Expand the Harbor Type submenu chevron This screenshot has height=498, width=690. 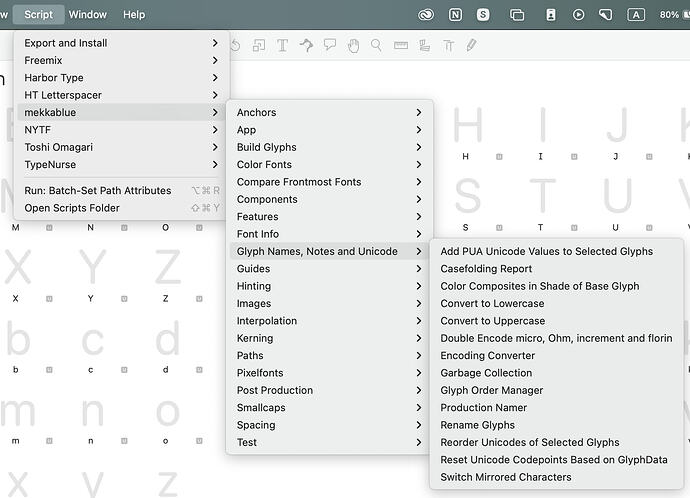[215, 77]
